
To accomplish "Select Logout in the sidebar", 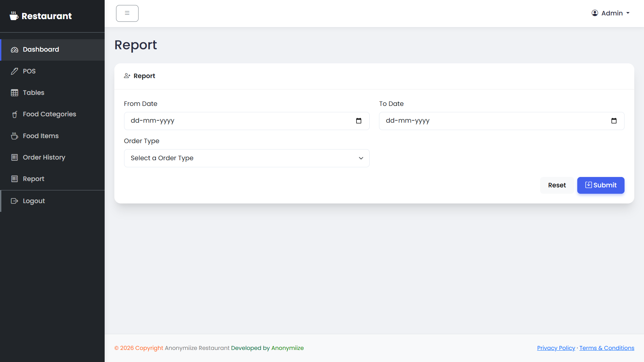I will [52, 201].
